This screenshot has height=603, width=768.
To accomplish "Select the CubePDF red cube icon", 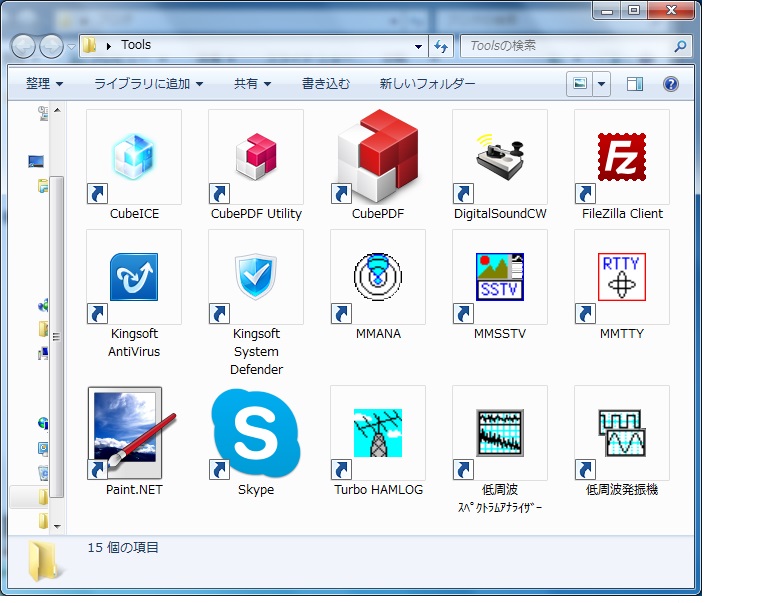I will click(378, 157).
